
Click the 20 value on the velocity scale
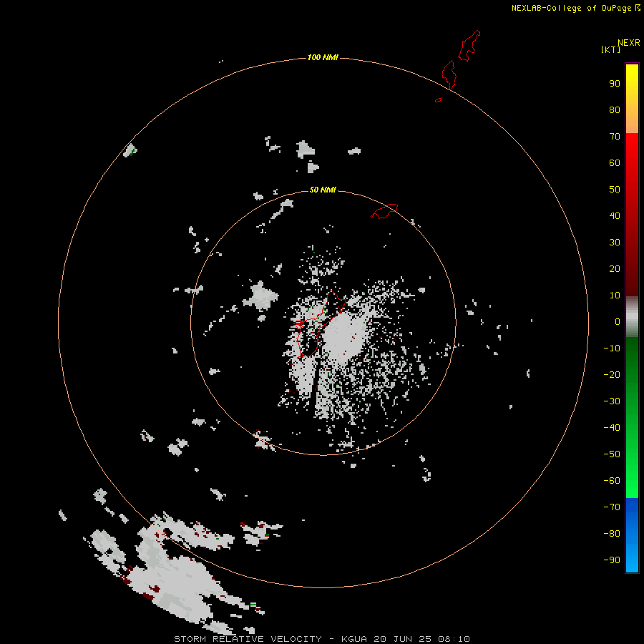pos(615,269)
